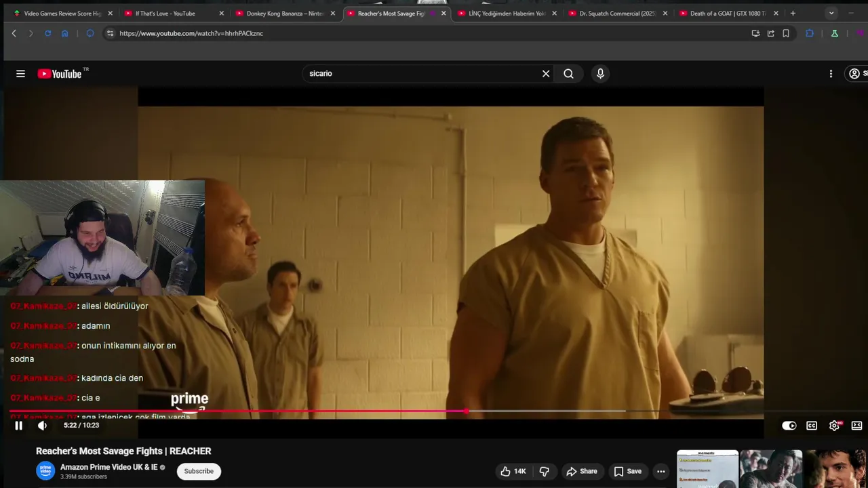Click chat message 'kadında cia den'
This screenshot has height=488, width=868.
[x=112, y=378]
